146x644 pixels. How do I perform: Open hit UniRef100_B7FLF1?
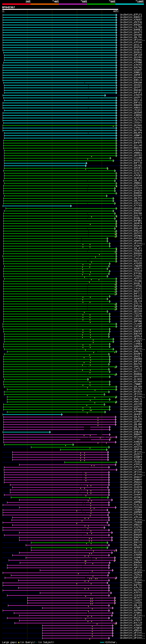131,15
